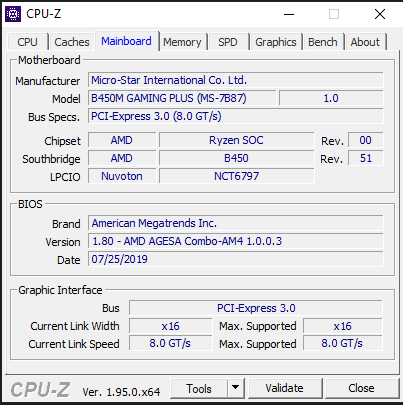Click the model revision 1.0 field
Viewport: 403px width, 405px height.
click(331, 98)
